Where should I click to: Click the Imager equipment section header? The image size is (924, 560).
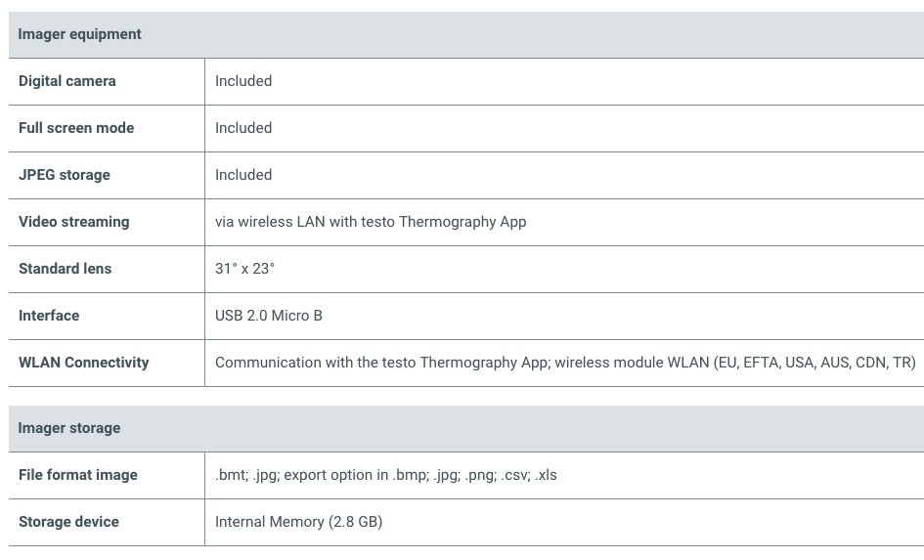[x=79, y=34]
